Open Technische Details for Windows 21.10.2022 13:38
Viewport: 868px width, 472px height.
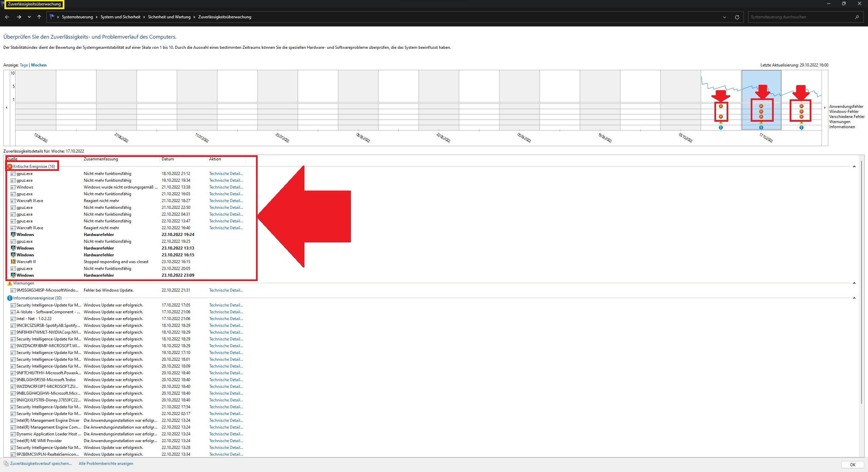pyautogui.click(x=226, y=187)
